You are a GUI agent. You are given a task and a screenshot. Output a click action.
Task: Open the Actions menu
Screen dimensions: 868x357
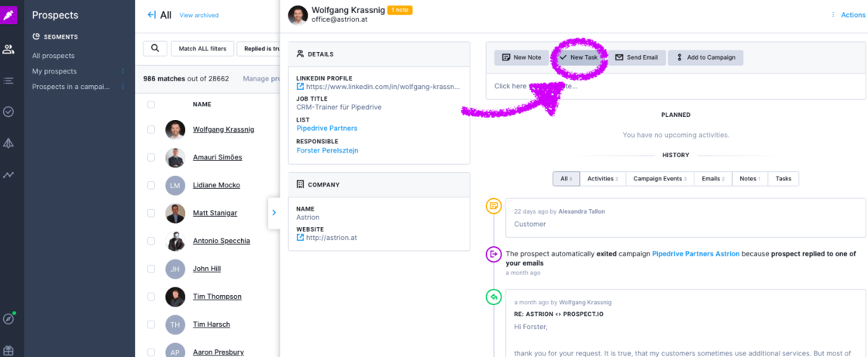tap(852, 15)
